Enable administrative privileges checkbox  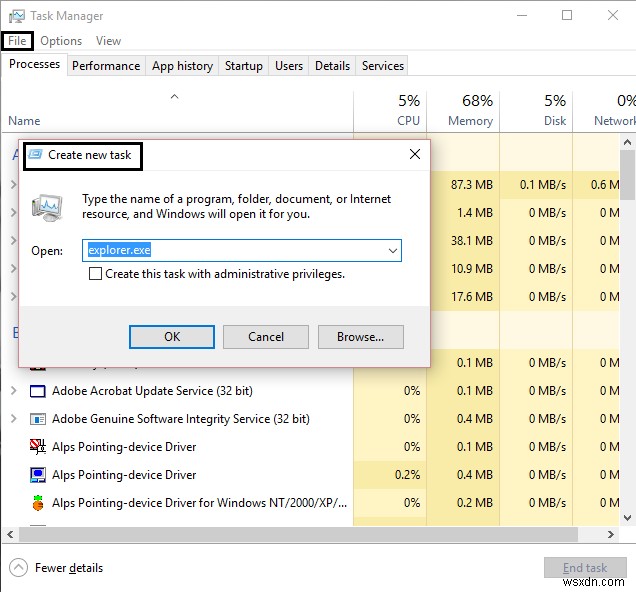click(x=95, y=274)
